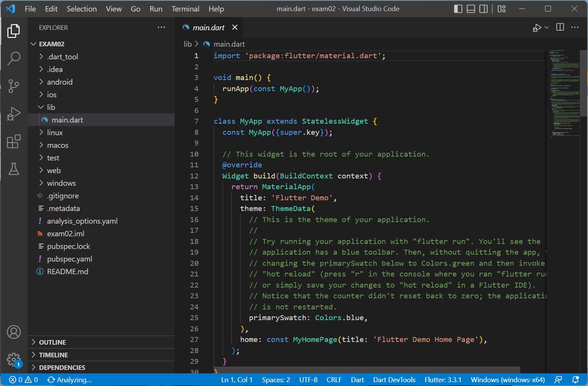Toggle the secondary side bar layout
The height and width of the screenshot is (386, 588).
483,9
